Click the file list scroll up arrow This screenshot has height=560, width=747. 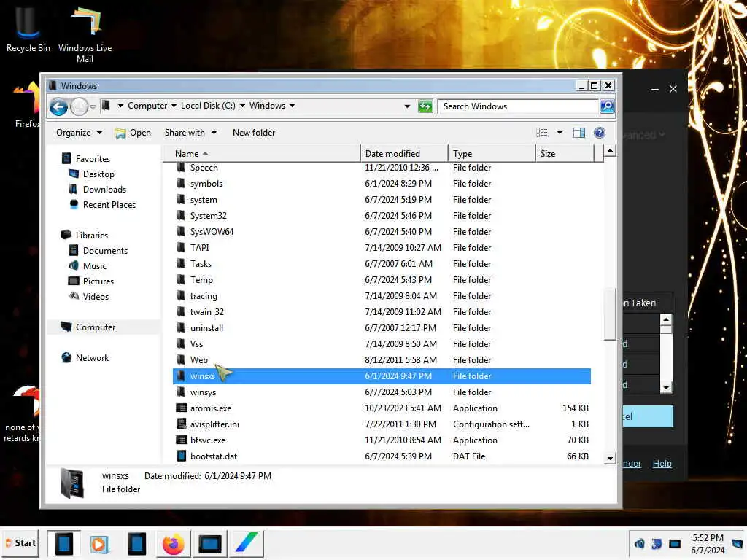tap(610, 151)
